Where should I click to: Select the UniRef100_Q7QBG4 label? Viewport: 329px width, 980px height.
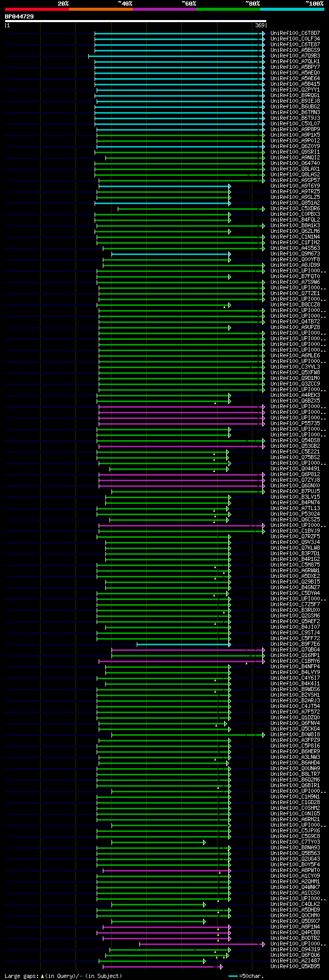tap(295, 649)
